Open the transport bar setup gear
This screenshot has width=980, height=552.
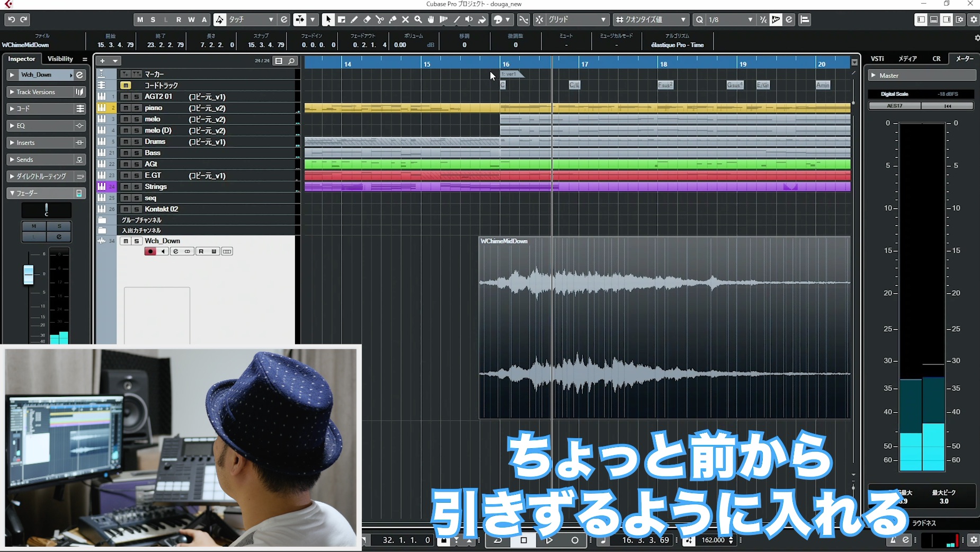click(x=974, y=540)
